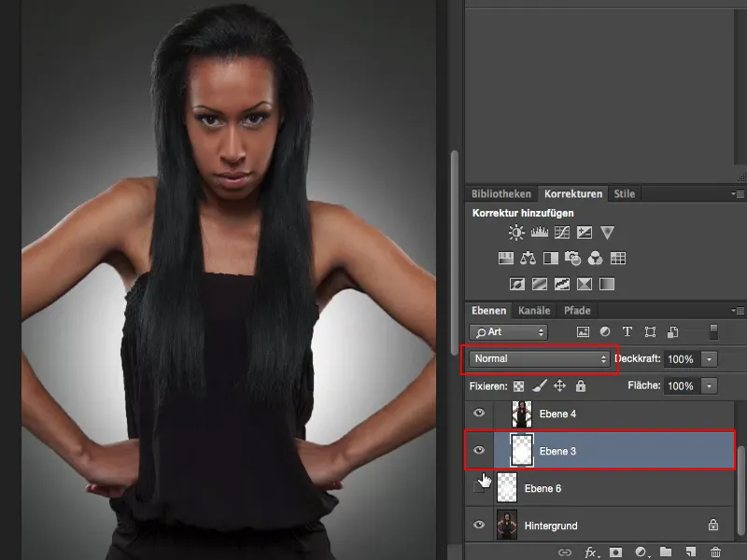This screenshot has height=560, width=747.
Task: Switch to the Korrekturen tab
Action: coord(573,194)
